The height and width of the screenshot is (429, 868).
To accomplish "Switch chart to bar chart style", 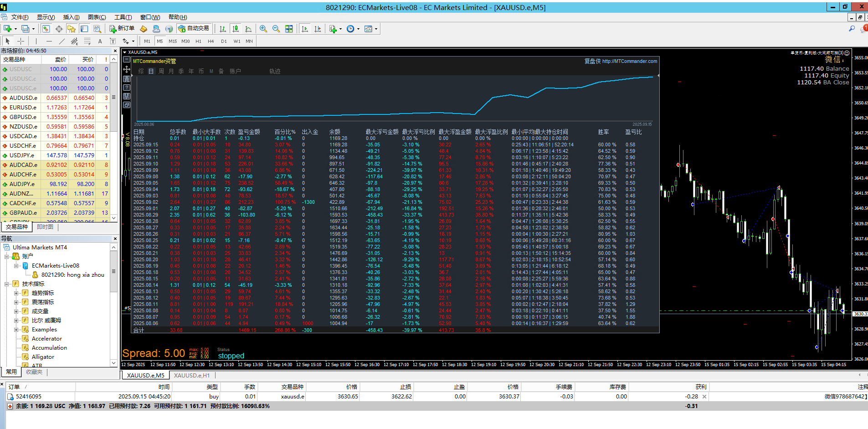I will pos(223,29).
